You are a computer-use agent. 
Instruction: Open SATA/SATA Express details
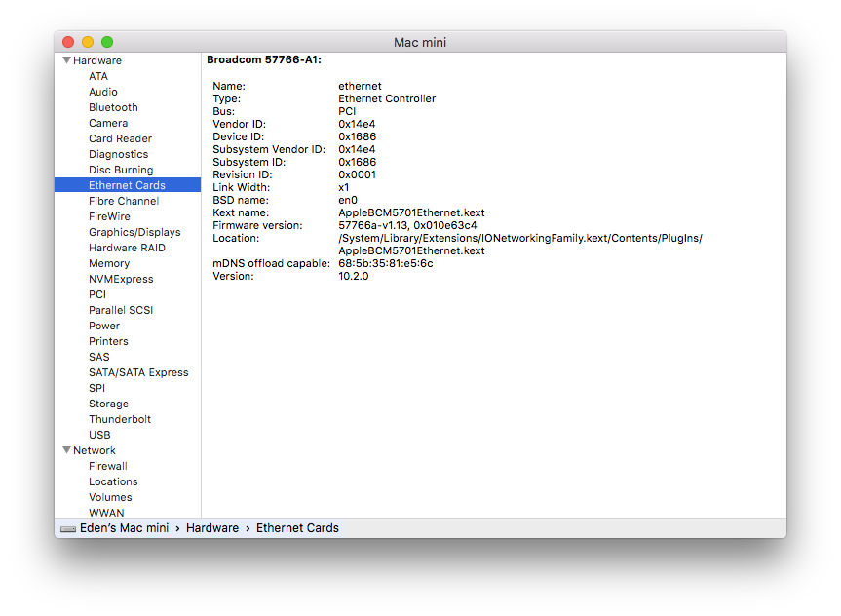pos(138,372)
